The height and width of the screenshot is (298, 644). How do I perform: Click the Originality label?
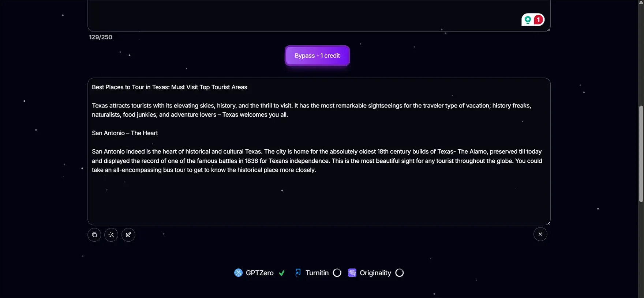(x=375, y=273)
